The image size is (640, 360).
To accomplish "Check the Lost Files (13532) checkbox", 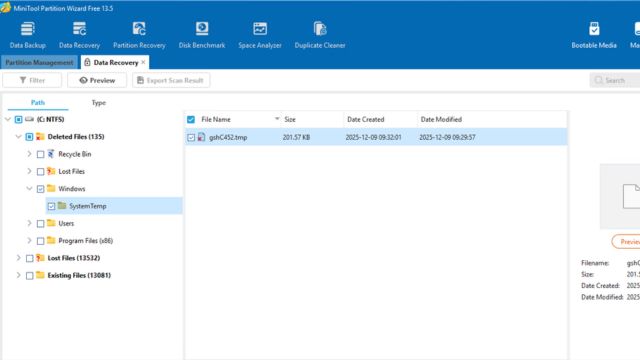I will point(29,258).
